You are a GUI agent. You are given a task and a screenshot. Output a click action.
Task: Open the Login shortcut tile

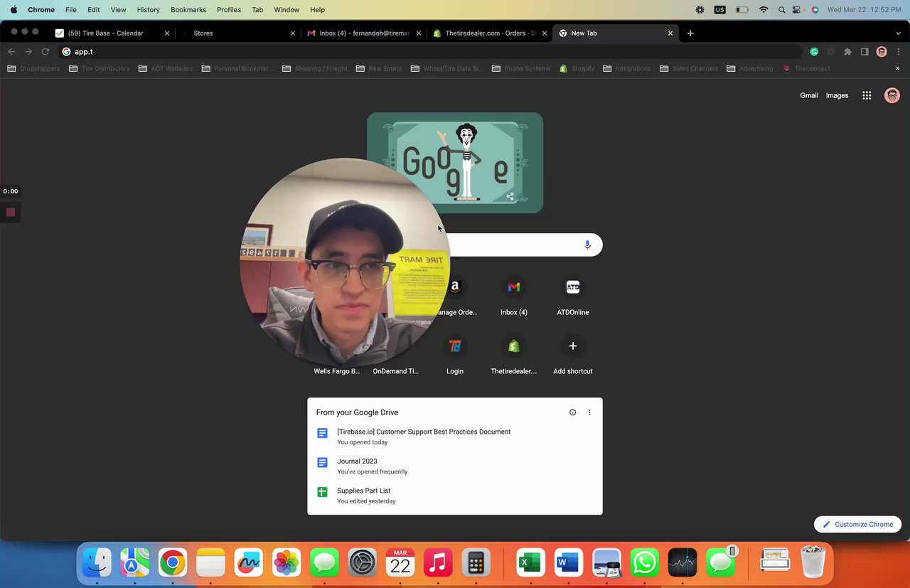(455, 356)
